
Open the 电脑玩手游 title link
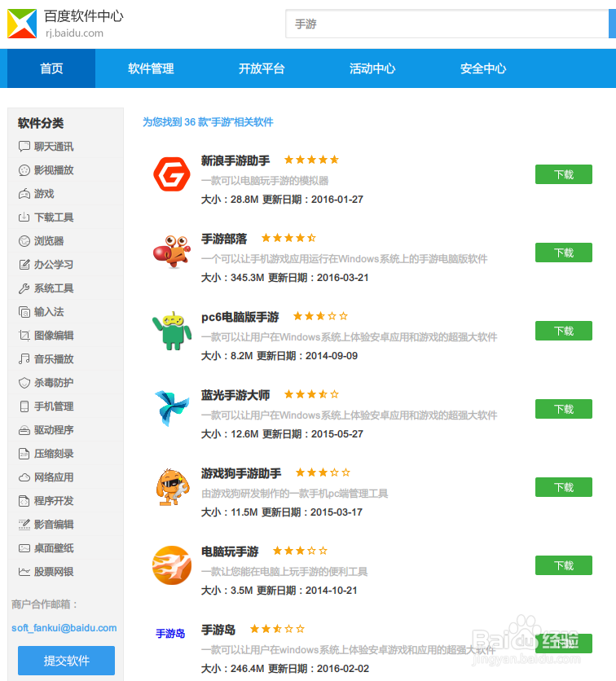pos(230,551)
